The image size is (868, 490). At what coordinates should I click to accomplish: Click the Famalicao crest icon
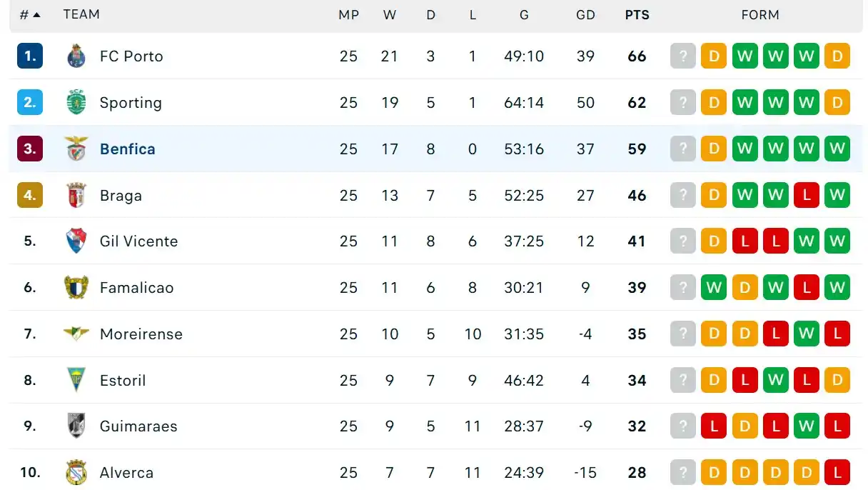pos(76,287)
